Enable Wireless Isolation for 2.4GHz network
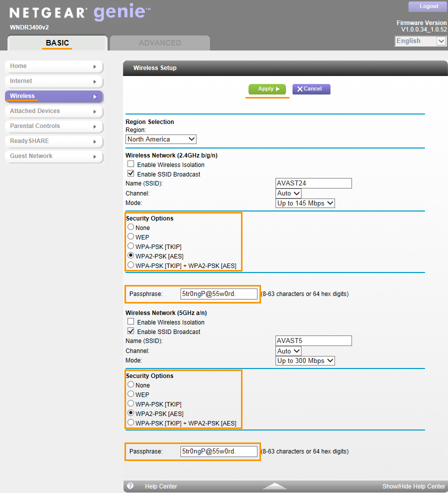The image size is (448, 493). coord(131,164)
